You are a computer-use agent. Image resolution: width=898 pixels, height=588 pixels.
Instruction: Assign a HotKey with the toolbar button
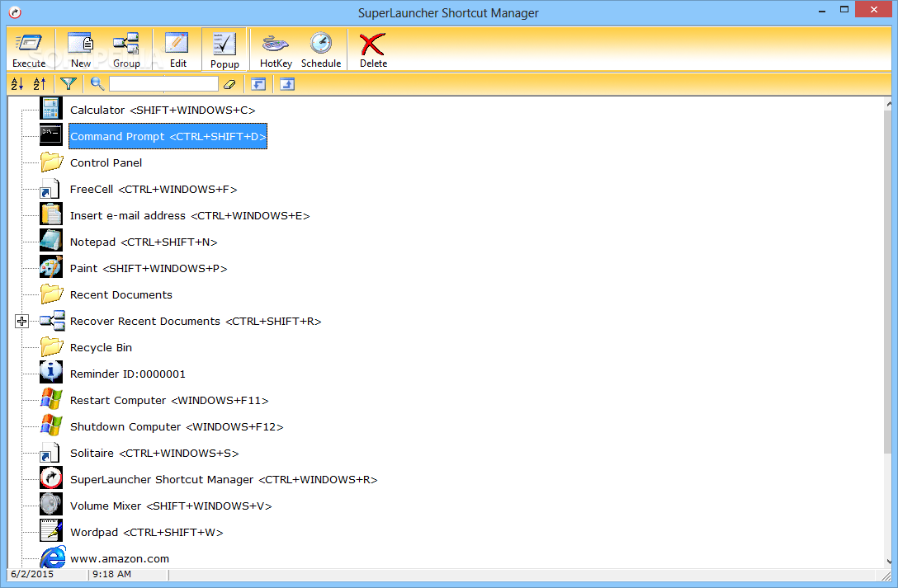tap(276, 49)
